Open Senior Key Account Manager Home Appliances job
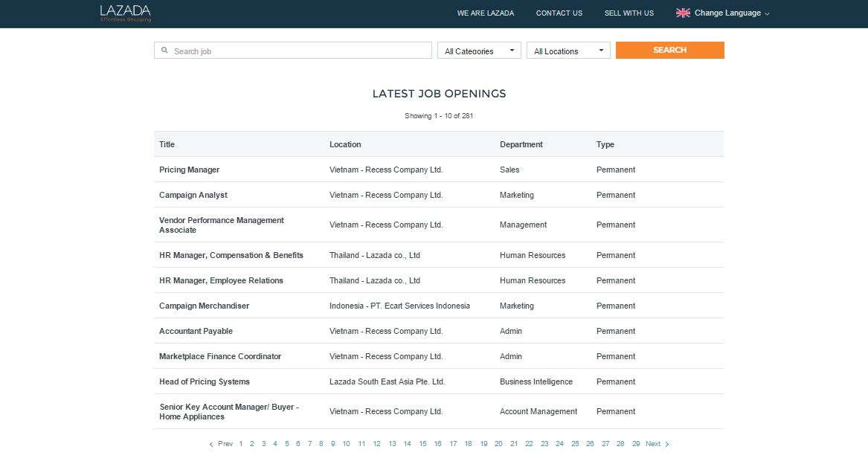Image resolution: width=868 pixels, height=467 pixels. pos(229,412)
